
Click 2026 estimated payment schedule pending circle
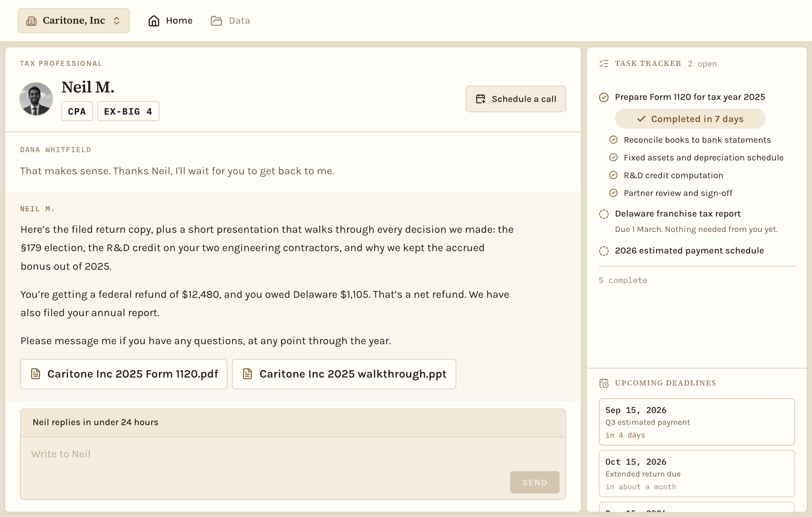pyautogui.click(x=604, y=251)
